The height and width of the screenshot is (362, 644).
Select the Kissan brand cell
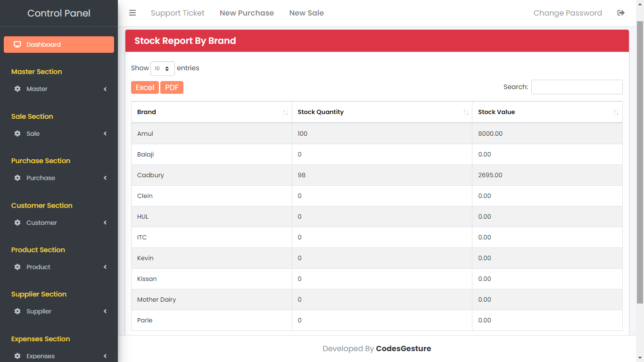point(212,279)
